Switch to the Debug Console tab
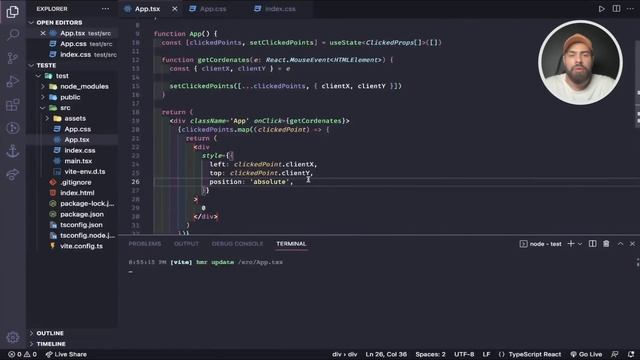The image size is (640, 360). point(238,244)
